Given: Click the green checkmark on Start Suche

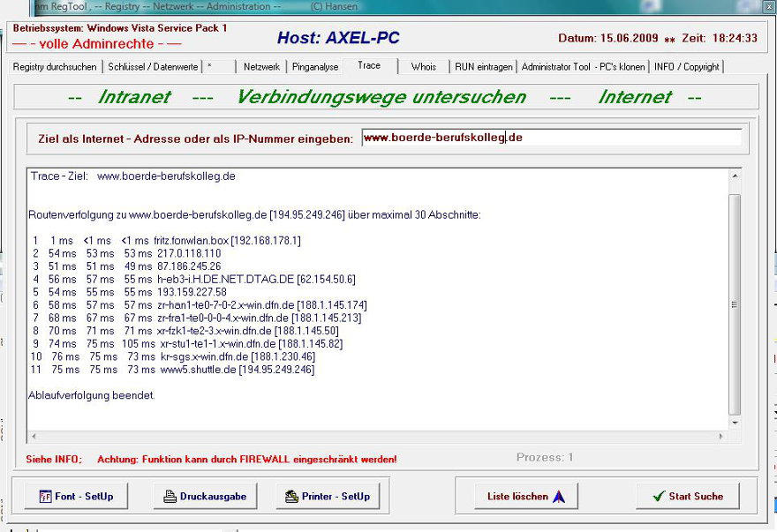Looking at the screenshot, I should pos(658,497).
